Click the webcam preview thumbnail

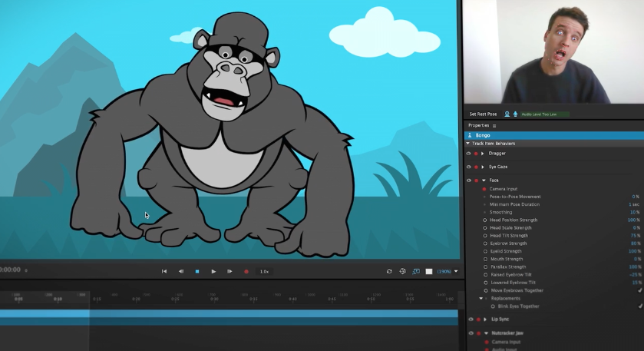point(554,51)
